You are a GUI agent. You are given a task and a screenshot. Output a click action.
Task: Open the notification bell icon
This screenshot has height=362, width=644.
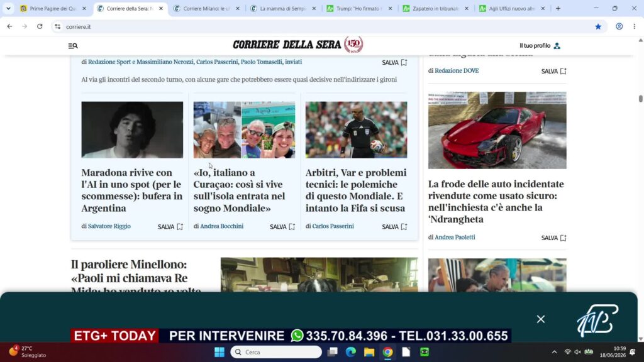coord(633,352)
